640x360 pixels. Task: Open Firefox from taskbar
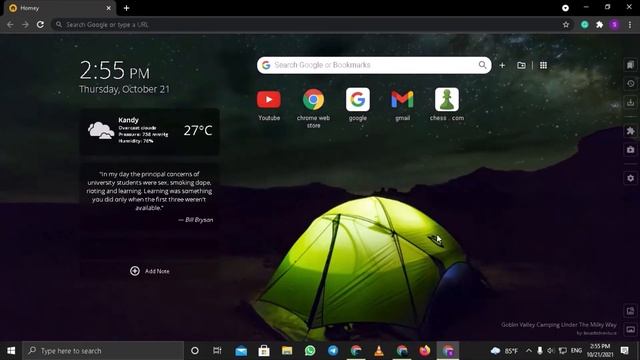(x=424, y=351)
